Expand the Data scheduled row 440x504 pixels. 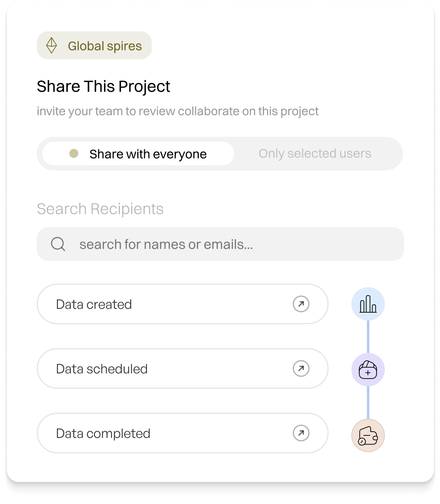coord(182,368)
